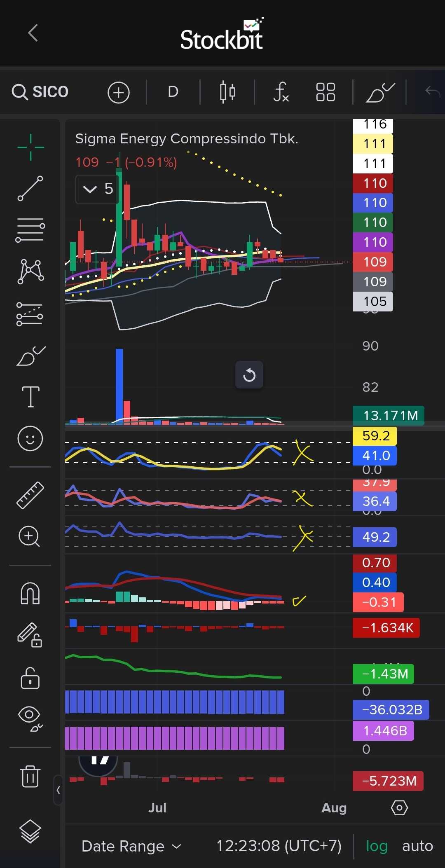Select the forecast projection tool
The width and height of the screenshot is (445, 868).
[x=30, y=314]
